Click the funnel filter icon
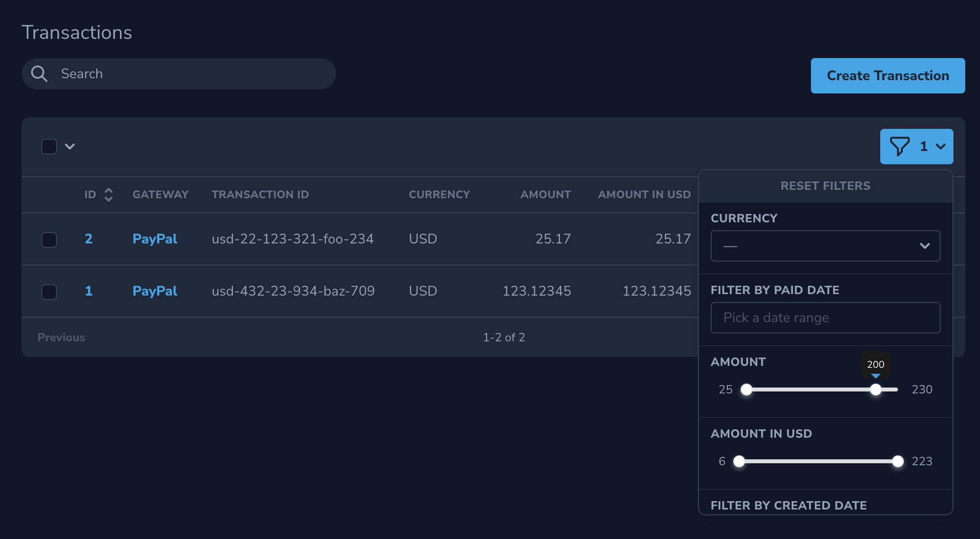Screen dimensions: 980x539 pos(899,147)
